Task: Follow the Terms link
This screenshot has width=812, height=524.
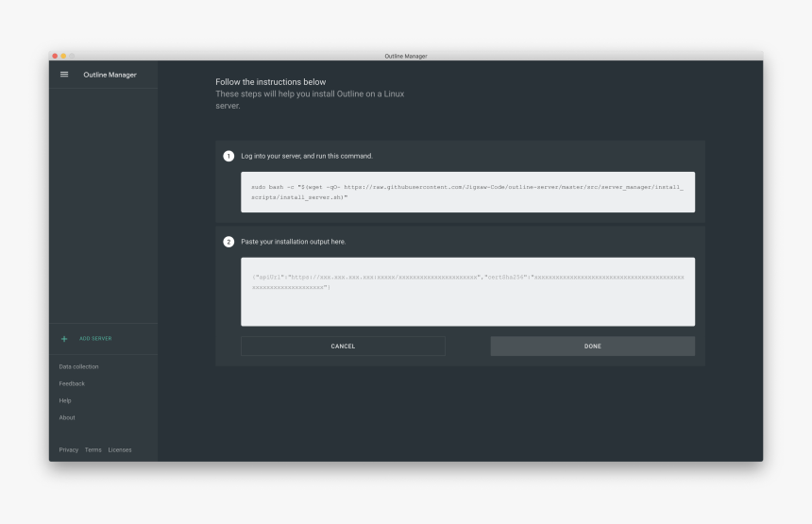Action: [x=93, y=450]
